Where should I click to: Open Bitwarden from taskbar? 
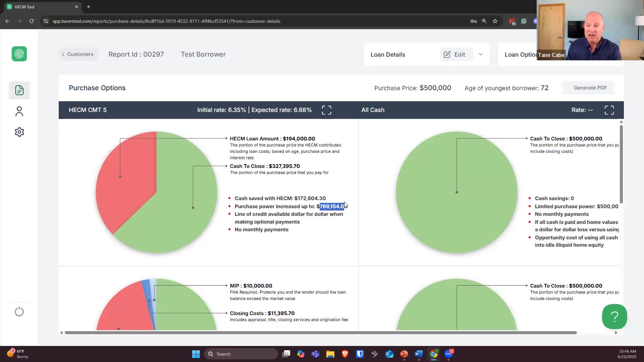pyautogui.click(x=360, y=354)
